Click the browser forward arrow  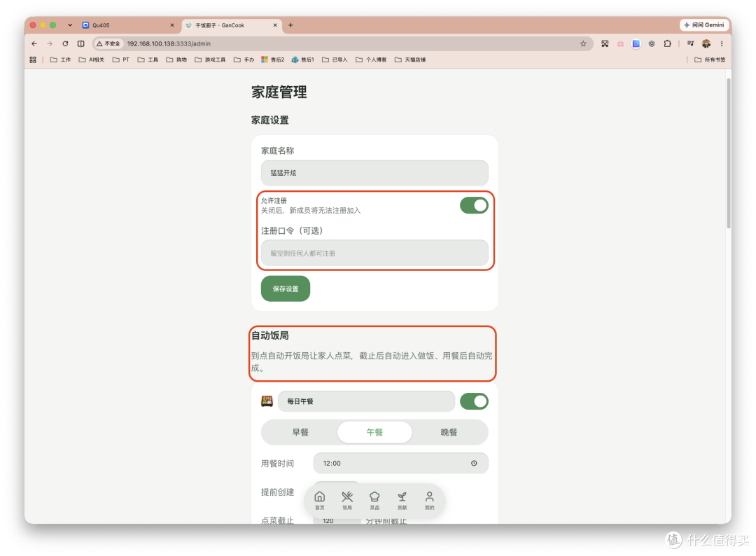(50, 43)
